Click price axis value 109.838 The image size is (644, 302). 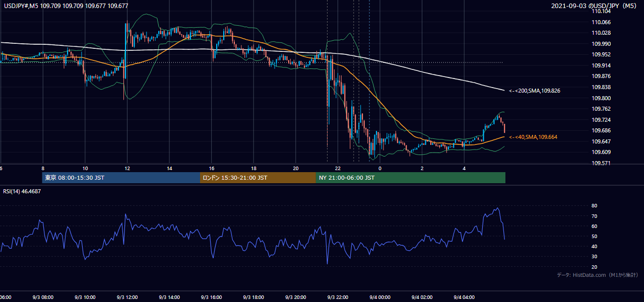(x=602, y=87)
